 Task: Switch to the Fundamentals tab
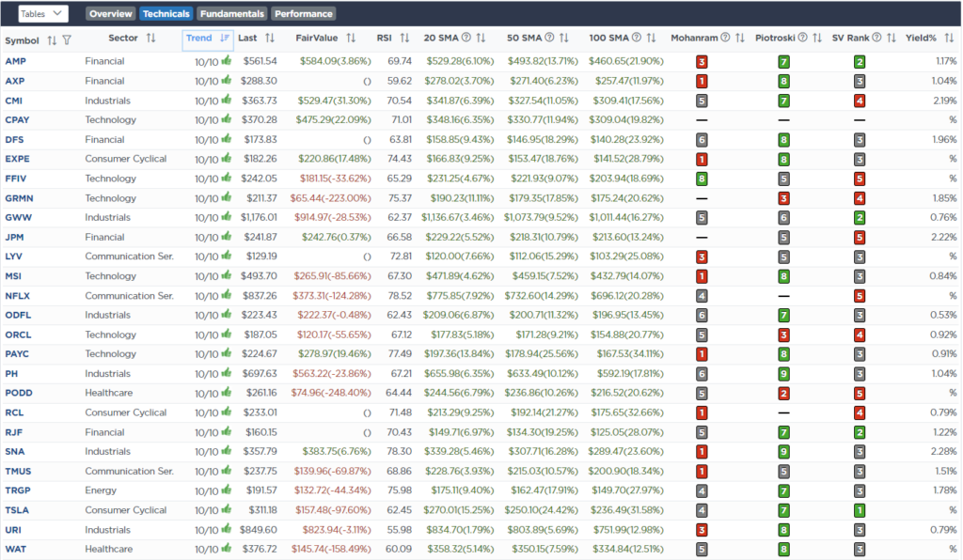click(x=231, y=14)
